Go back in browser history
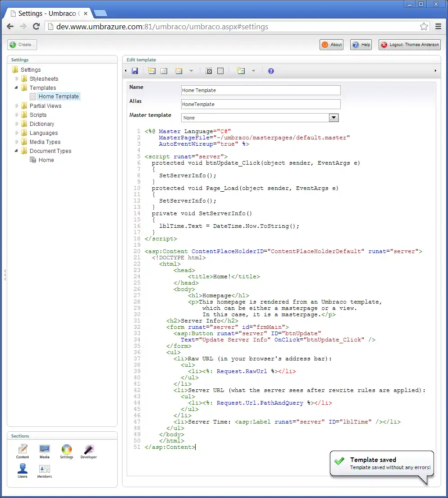This screenshot has height=498, width=448. (x=10, y=26)
